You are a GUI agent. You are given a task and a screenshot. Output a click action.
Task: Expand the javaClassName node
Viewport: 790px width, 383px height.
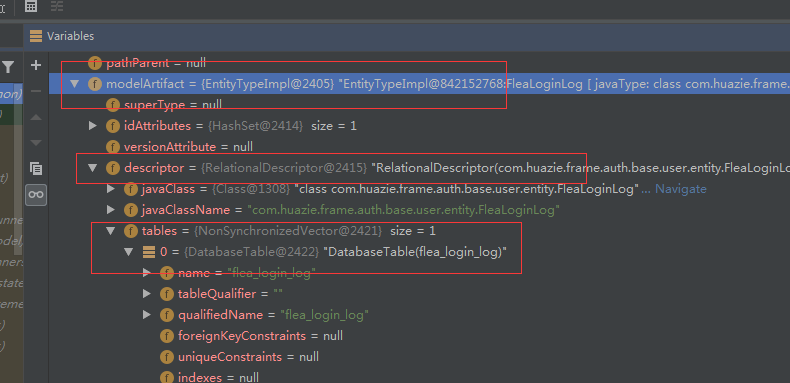click(x=111, y=209)
